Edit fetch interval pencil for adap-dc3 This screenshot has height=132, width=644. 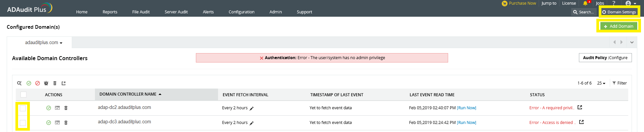pyautogui.click(x=252, y=123)
